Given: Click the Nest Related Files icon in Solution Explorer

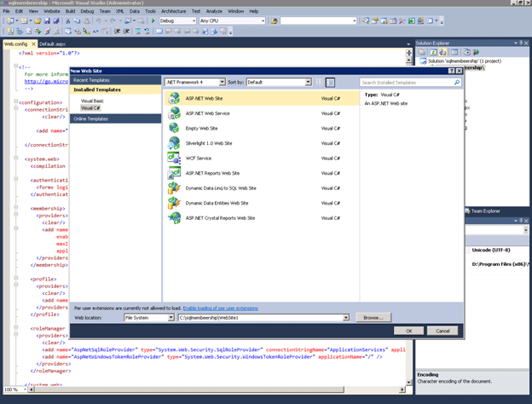Looking at the screenshot, I should click(x=442, y=52).
